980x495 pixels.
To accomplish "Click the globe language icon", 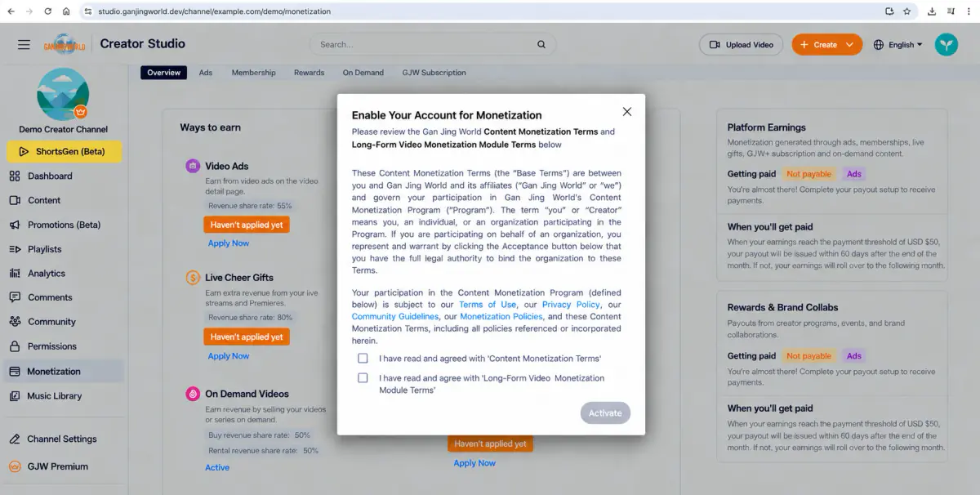I will (x=879, y=45).
